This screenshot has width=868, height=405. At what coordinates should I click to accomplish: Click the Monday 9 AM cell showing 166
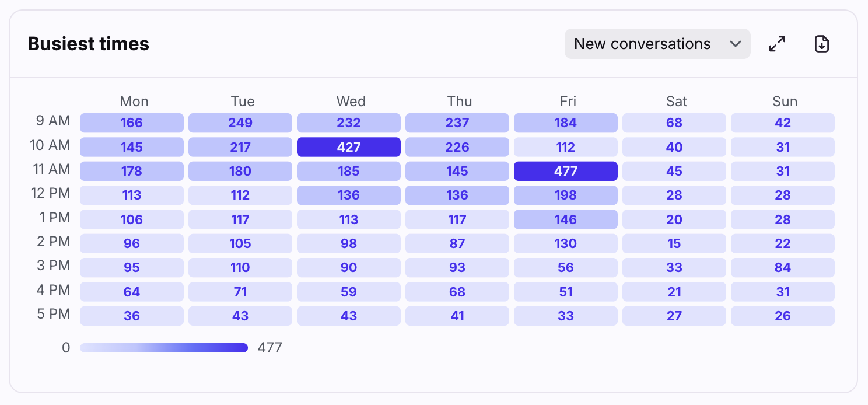132,123
